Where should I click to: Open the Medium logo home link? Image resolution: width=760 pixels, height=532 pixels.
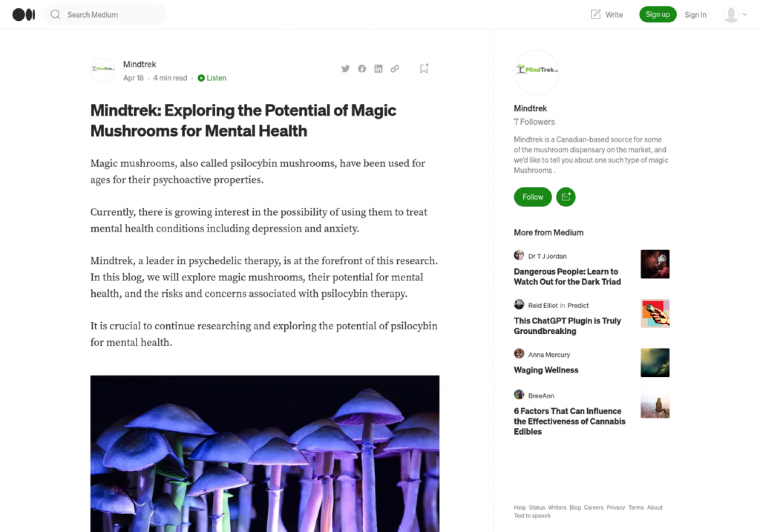(x=24, y=15)
